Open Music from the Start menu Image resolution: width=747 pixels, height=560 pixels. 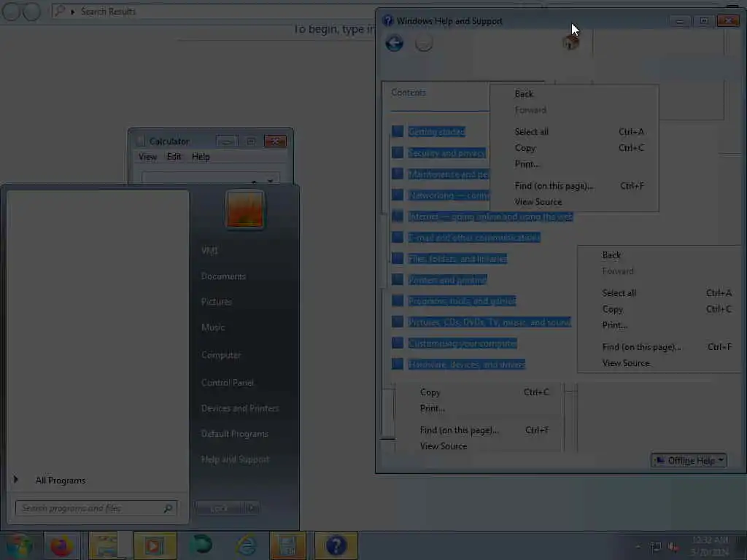click(x=213, y=327)
